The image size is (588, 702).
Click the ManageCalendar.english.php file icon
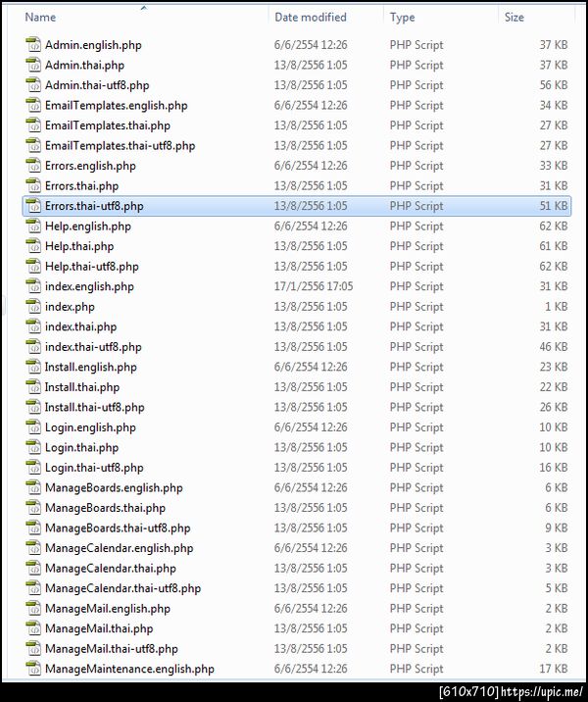pos(33,548)
